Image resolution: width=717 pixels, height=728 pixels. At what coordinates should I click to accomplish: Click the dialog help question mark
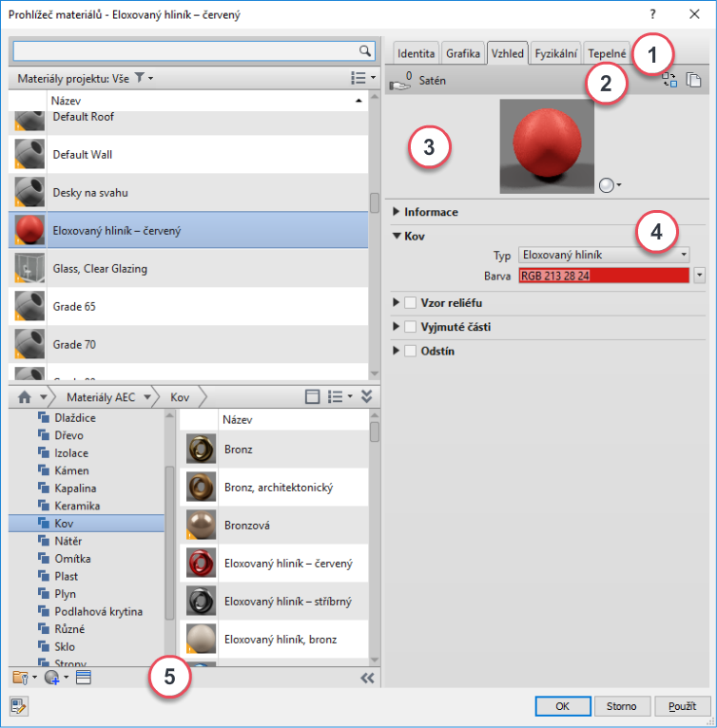pyautogui.click(x=653, y=14)
